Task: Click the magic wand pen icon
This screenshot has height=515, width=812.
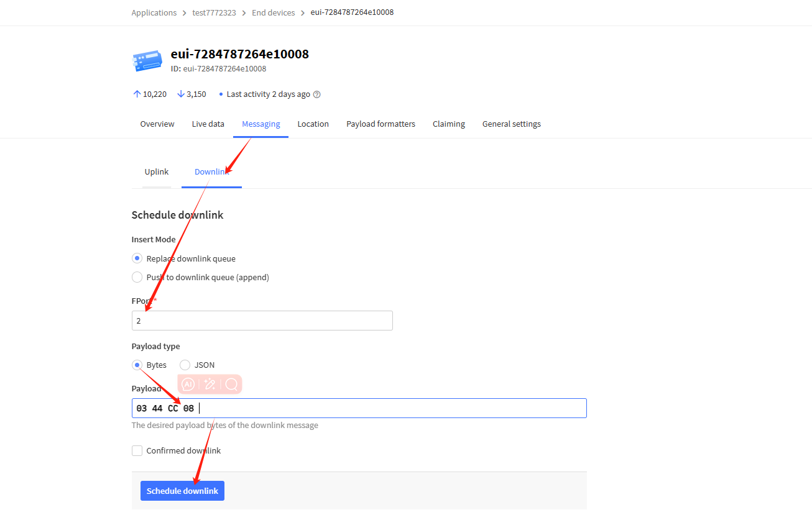Action: pyautogui.click(x=210, y=385)
